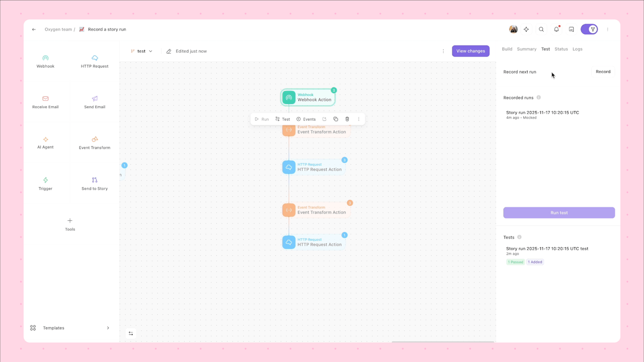Click the horizontal canvas scrollbar
The image size is (644, 362).
pos(443,342)
